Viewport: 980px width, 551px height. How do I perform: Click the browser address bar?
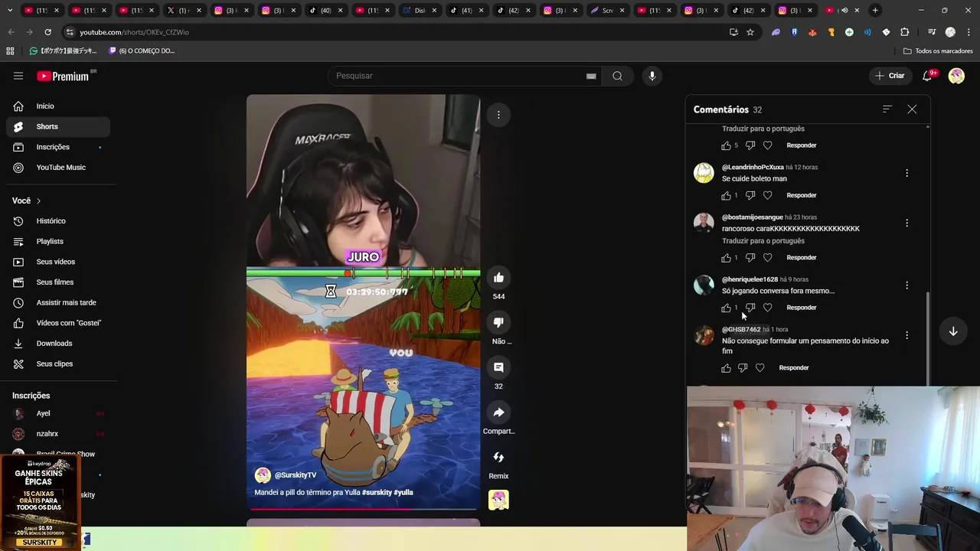pos(398,32)
